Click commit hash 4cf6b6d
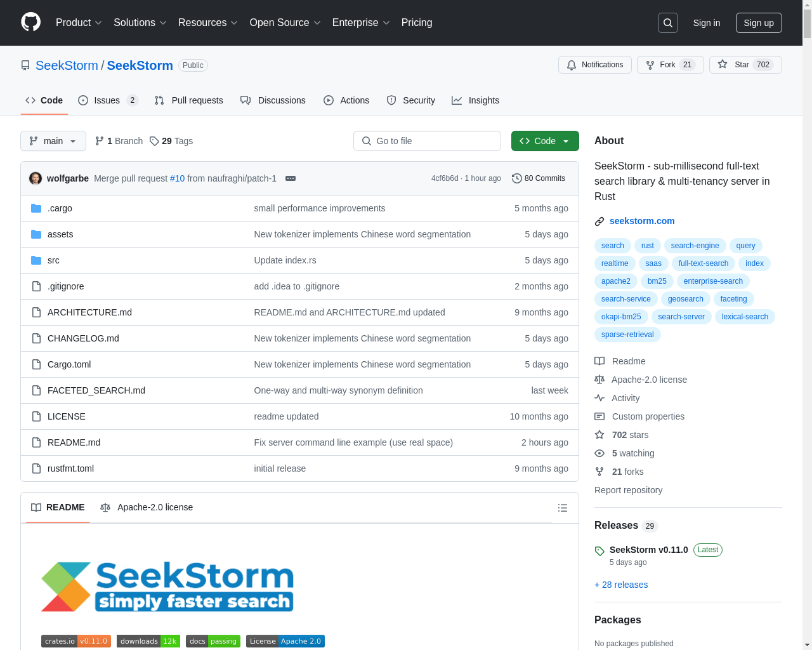Image resolution: width=812 pixels, height=650 pixels. pos(445,178)
